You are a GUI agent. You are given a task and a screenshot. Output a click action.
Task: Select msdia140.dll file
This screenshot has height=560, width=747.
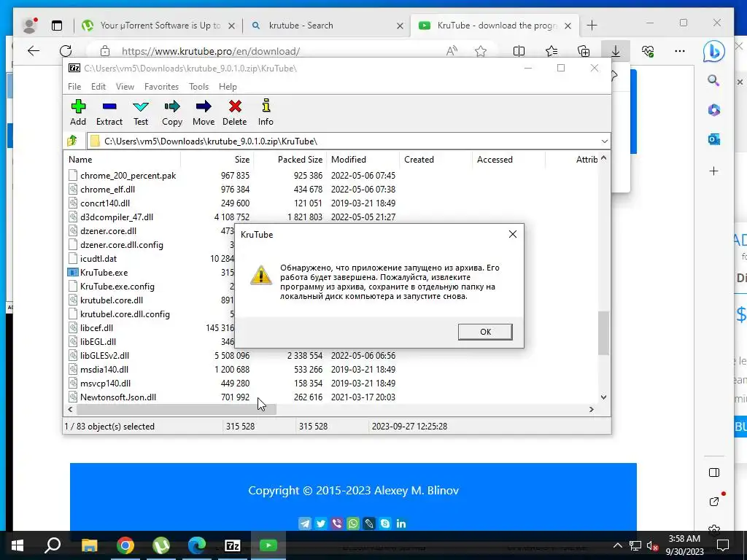[x=104, y=369]
